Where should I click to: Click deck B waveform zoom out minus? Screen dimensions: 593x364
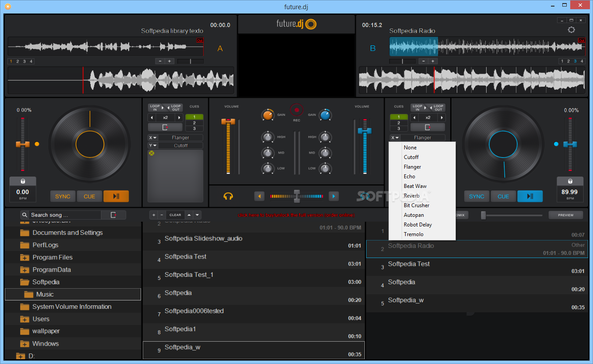[424, 61]
